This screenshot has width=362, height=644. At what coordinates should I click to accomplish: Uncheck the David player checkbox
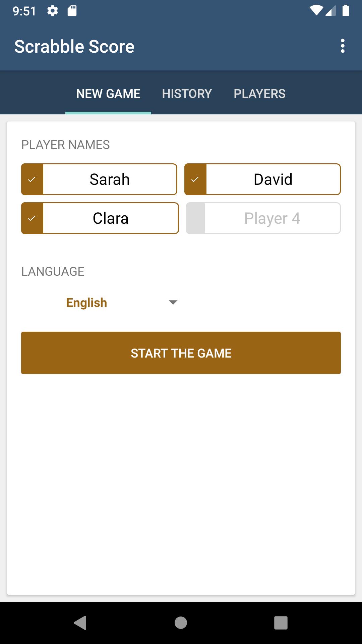tap(195, 179)
